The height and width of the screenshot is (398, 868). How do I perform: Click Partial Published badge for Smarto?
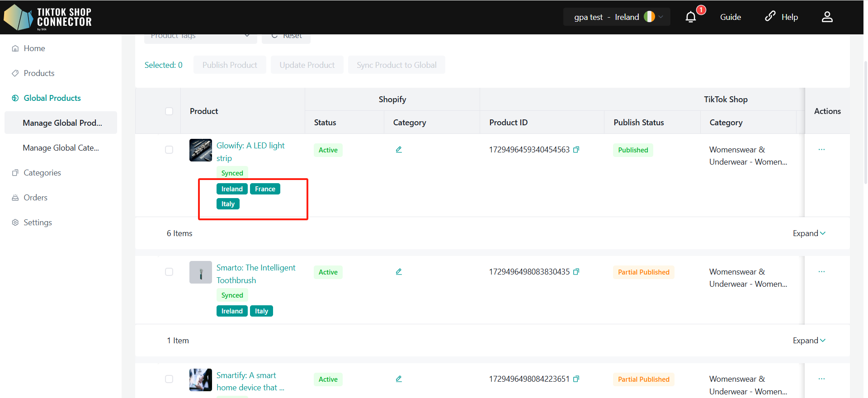644,272
